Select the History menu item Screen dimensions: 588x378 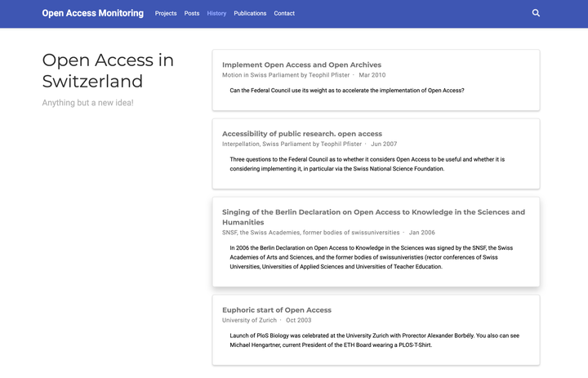pos(216,13)
